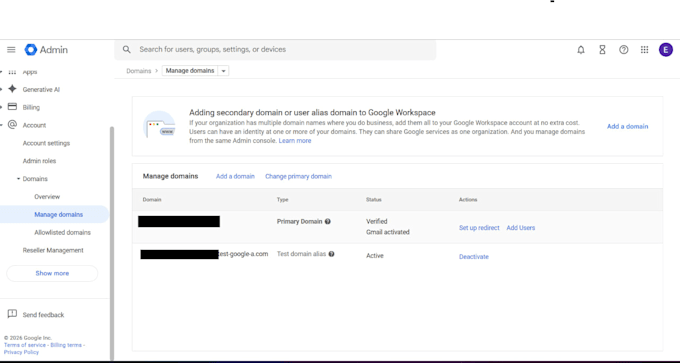Screen dimensions: 680x363
Task: Open Account settings in sidebar
Action: 46,143
